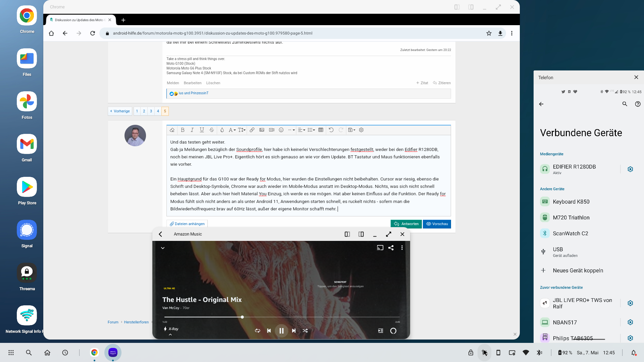
Task: Open NBAN517 device settings gear
Action: (x=630, y=322)
